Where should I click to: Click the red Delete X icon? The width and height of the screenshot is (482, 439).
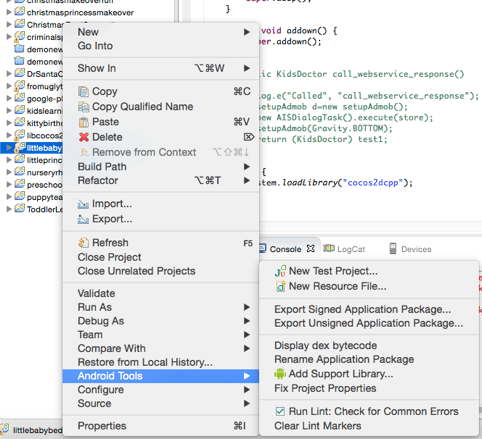[84, 137]
